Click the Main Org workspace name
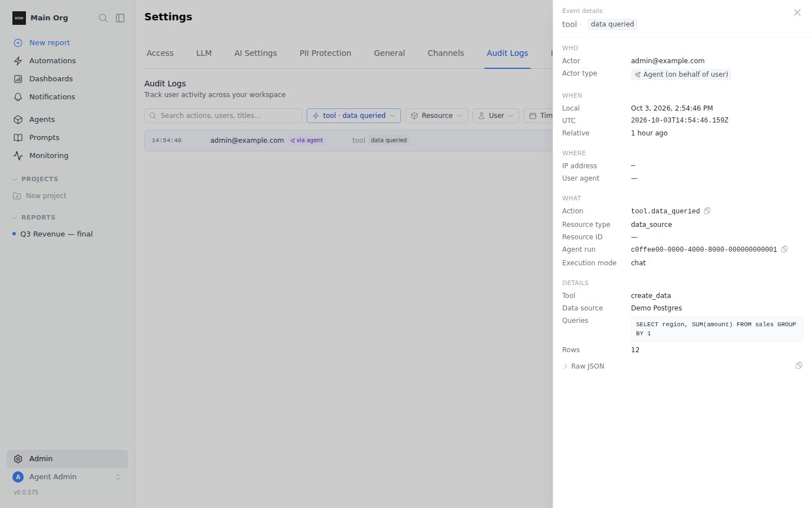Image resolution: width=812 pixels, height=508 pixels. (49, 18)
